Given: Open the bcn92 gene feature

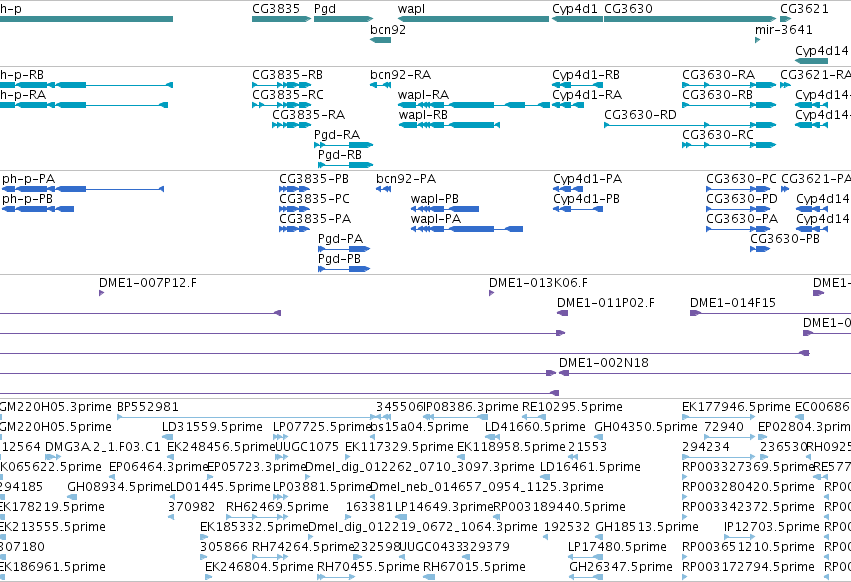Looking at the screenshot, I should pos(380,40).
